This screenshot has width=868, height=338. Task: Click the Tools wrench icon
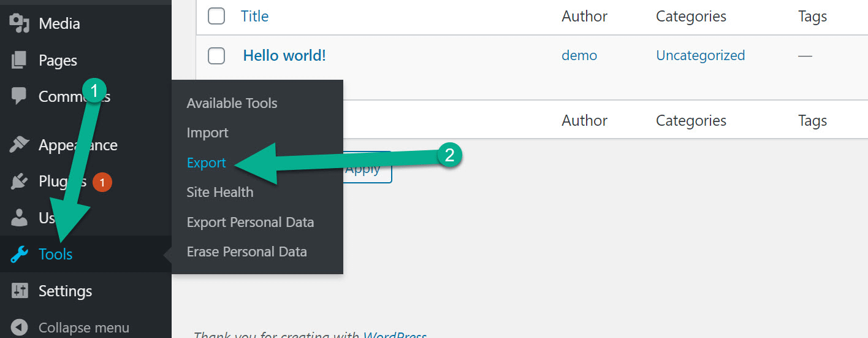20,254
